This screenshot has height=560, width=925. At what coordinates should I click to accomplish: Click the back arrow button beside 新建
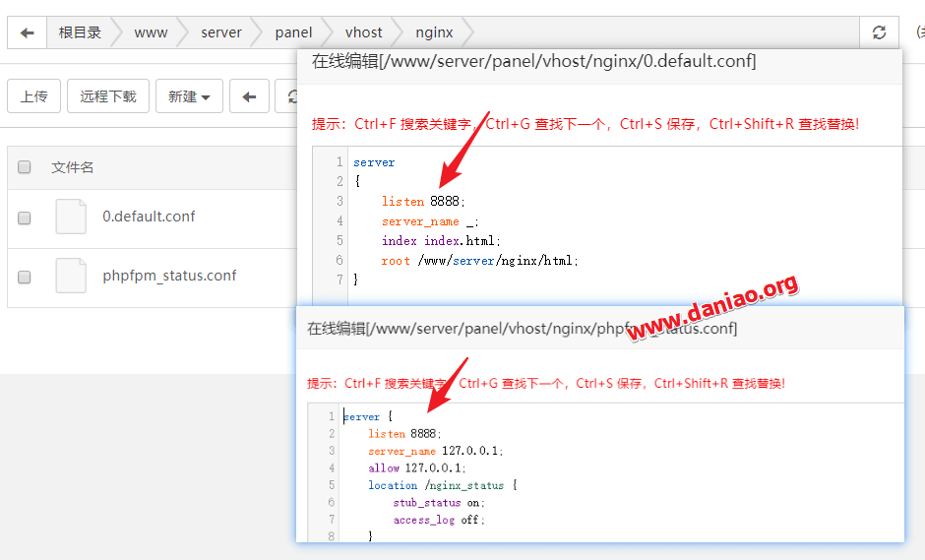click(250, 96)
